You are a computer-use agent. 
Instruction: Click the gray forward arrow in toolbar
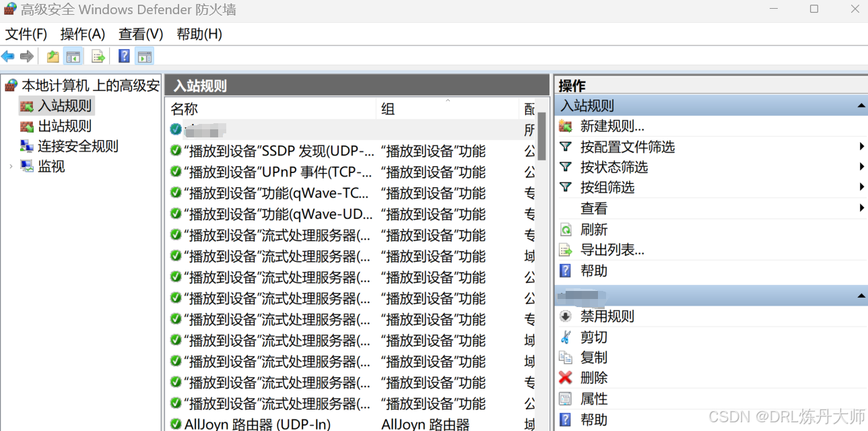pos(27,57)
